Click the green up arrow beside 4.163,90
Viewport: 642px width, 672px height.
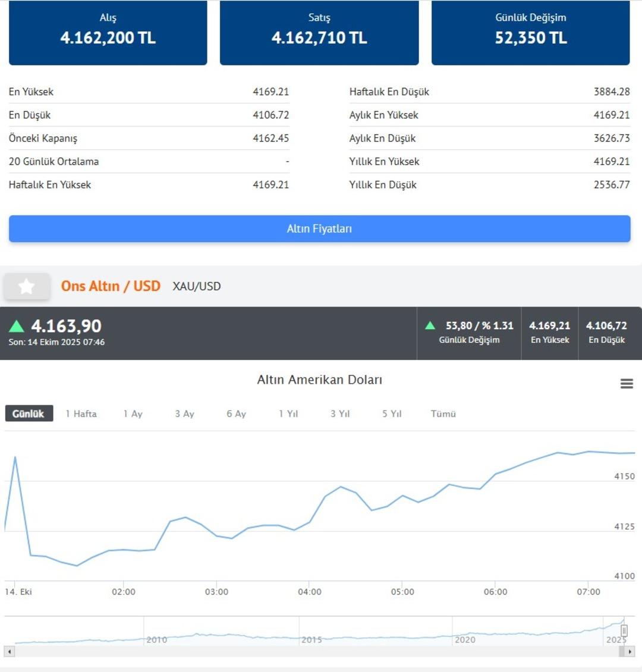[x=17, y=326]
